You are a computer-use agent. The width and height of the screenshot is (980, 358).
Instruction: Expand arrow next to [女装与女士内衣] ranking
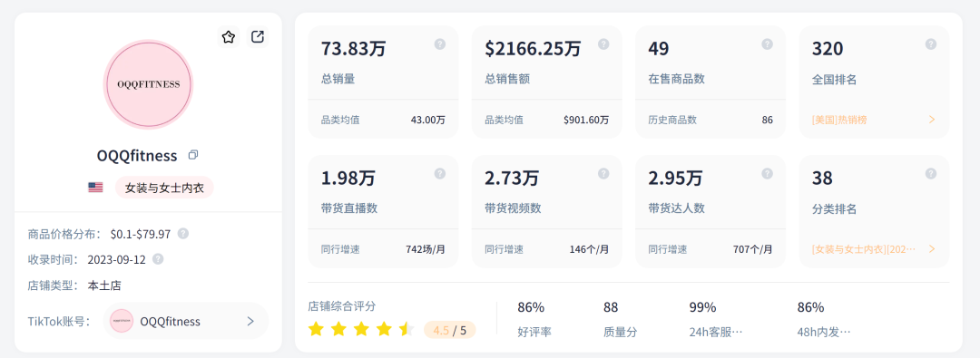[932, 248]
